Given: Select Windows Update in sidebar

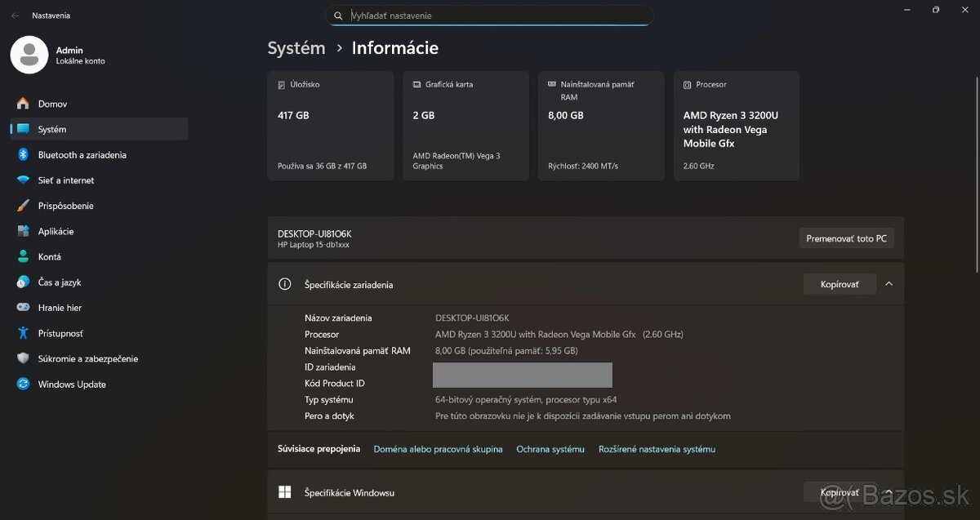Looking at the screenshot, I should click(x=99, y=384).
